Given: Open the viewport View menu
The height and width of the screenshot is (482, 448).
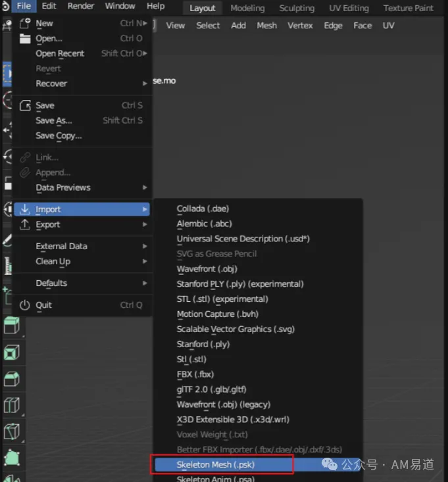Looking at the screenshot, I should click(176, 26).
